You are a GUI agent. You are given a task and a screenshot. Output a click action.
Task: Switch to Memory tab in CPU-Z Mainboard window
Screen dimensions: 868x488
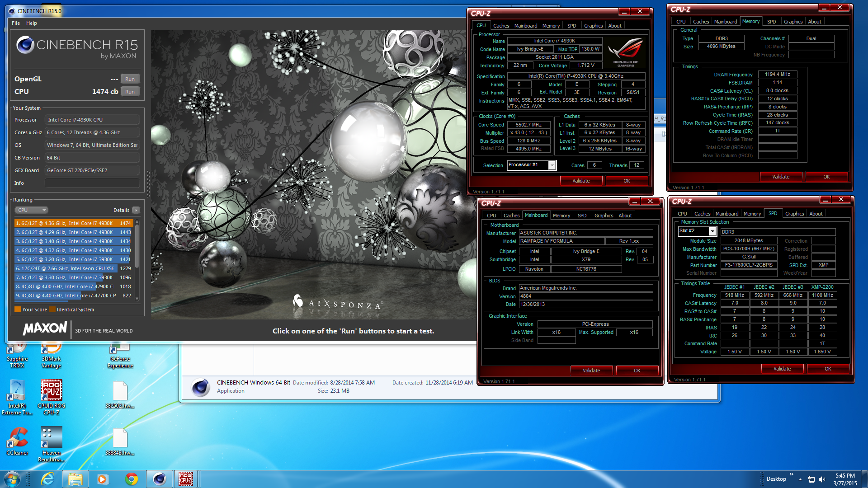click(x=561, y=216)
